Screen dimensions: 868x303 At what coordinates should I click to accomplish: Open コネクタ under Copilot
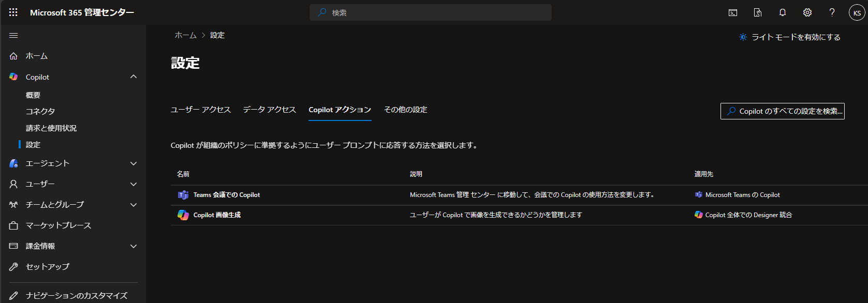[x=40, y=111]
